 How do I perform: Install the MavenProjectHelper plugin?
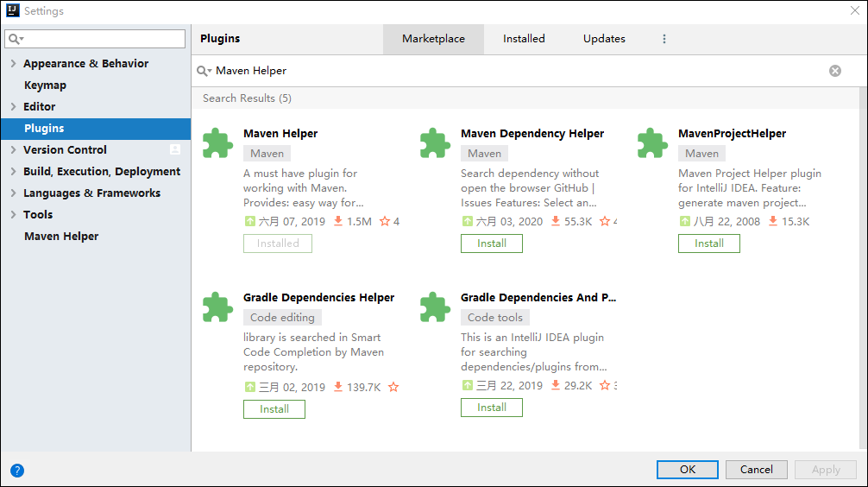point(709,244)
